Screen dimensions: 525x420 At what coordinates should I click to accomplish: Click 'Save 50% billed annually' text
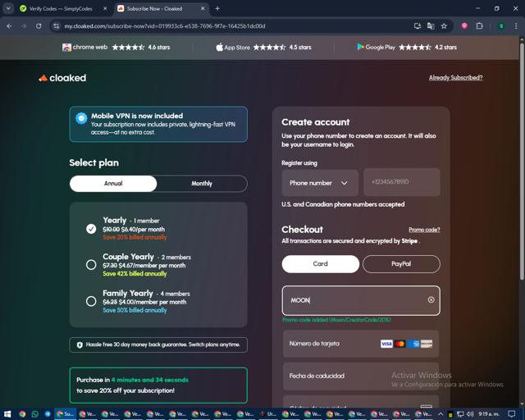(135, 310)
